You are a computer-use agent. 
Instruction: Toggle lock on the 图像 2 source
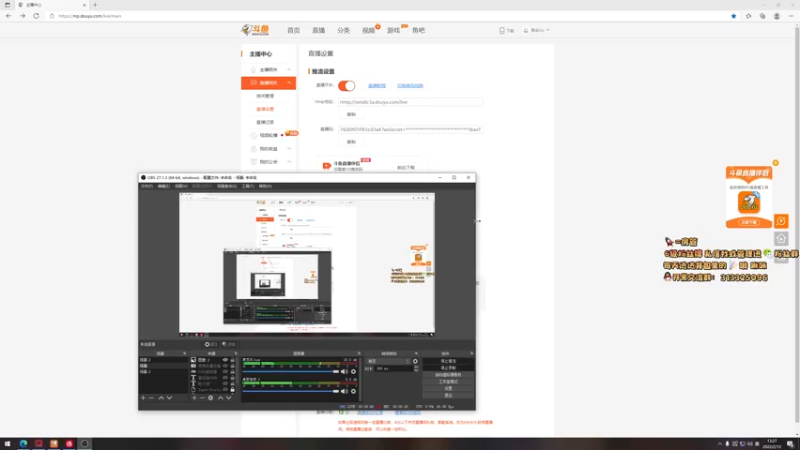[232, 360]
